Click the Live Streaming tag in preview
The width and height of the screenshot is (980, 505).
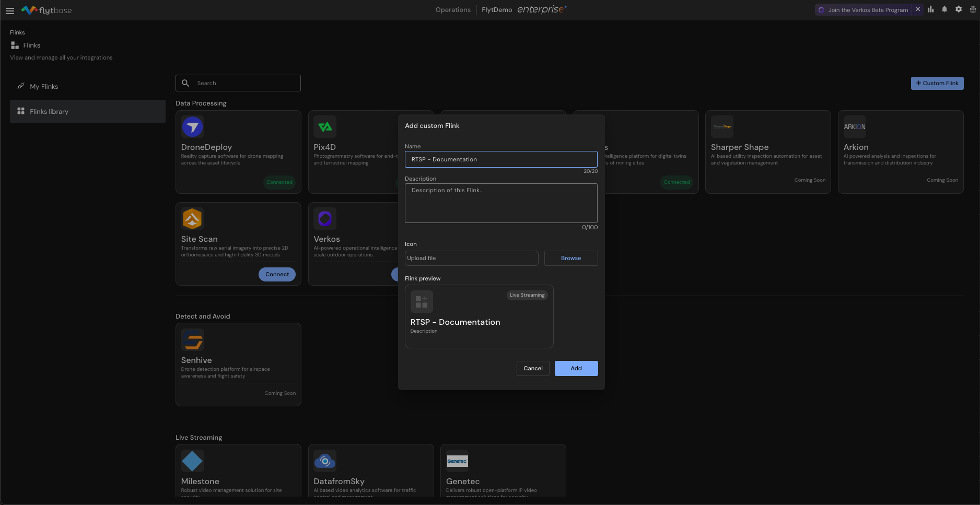pyautogui.click(x=527, y=295)
